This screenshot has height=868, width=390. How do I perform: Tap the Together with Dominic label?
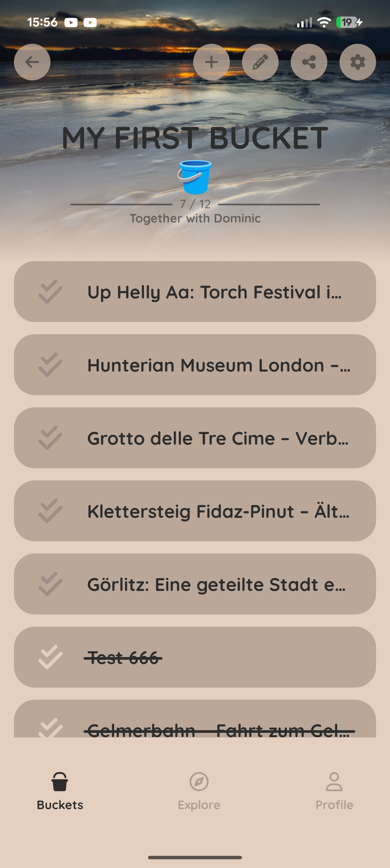coord(195,218)
